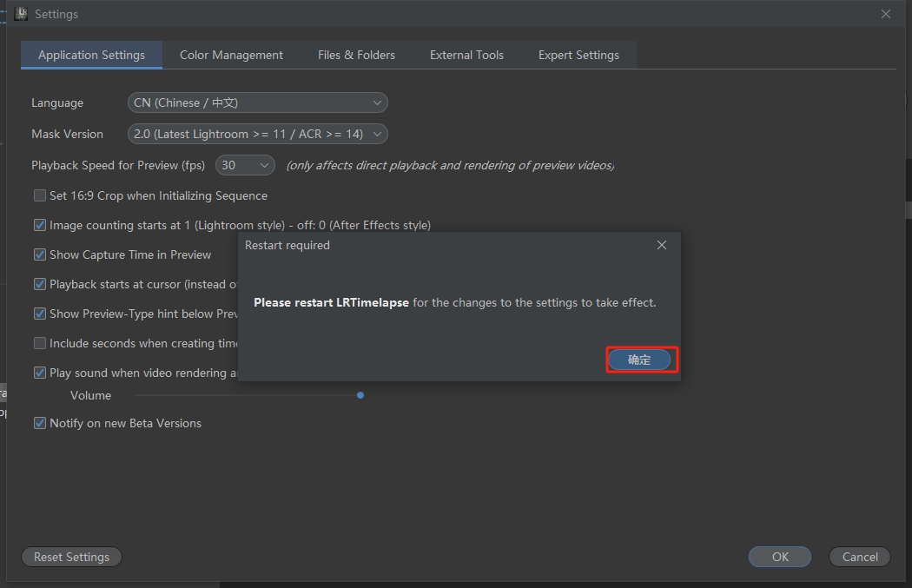912x588 pixels.
Task: Toggle Show Preview-Type hint checkbox
Action: 40,314
